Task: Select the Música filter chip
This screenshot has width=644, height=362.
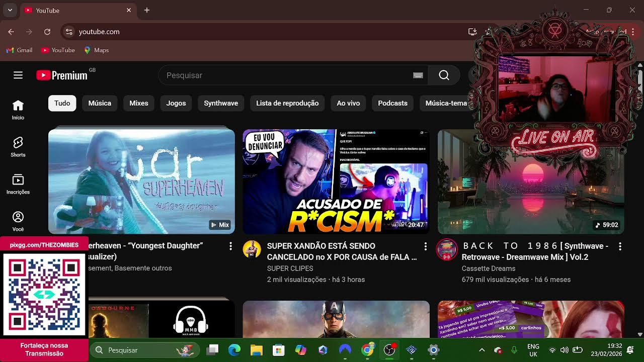Action: point(100,103)
